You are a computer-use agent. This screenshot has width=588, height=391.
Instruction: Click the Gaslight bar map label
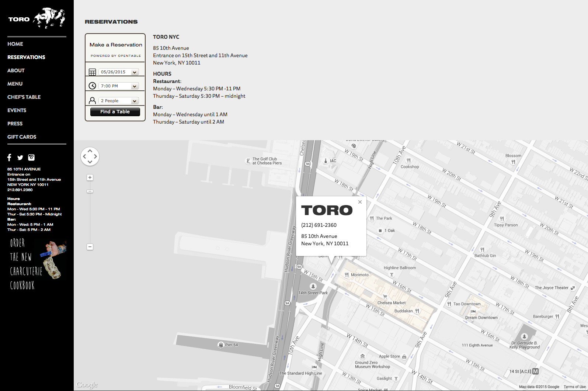(x=384, y=378)
